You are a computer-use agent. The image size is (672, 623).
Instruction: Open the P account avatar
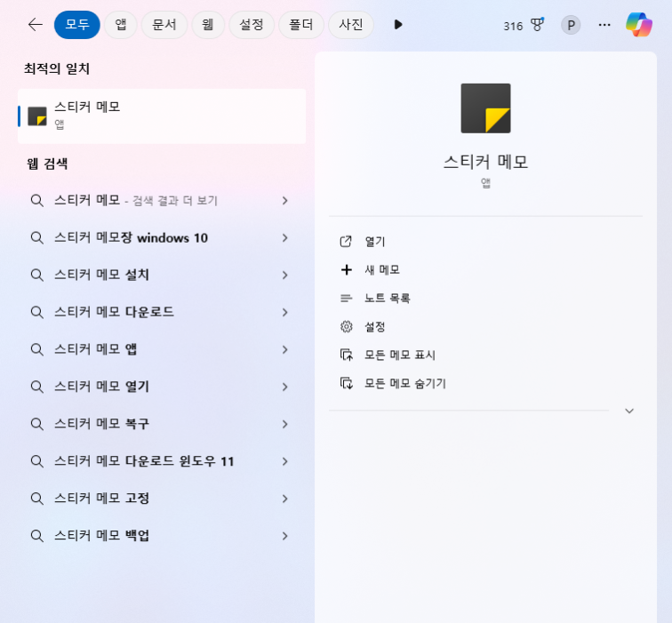pos(571,25)
